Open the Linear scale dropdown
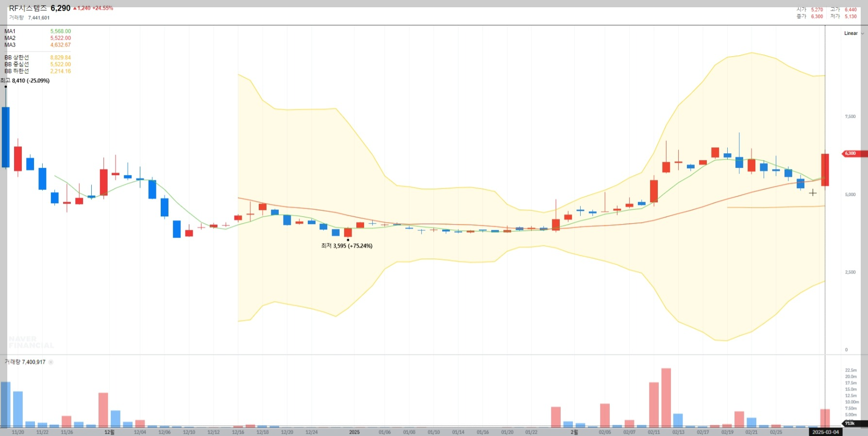The width and height of the screenshot is (868, 436). [853, 33]
